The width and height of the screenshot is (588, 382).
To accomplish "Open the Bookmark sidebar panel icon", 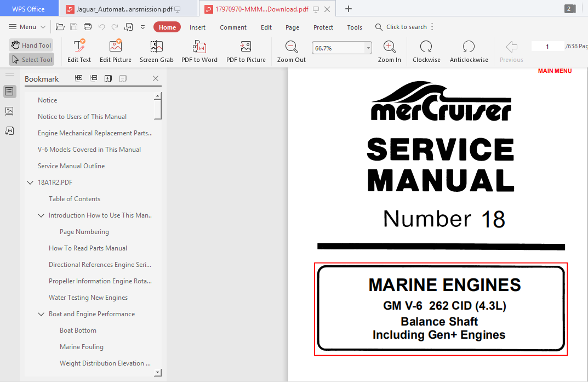I will tap(9, 92).
